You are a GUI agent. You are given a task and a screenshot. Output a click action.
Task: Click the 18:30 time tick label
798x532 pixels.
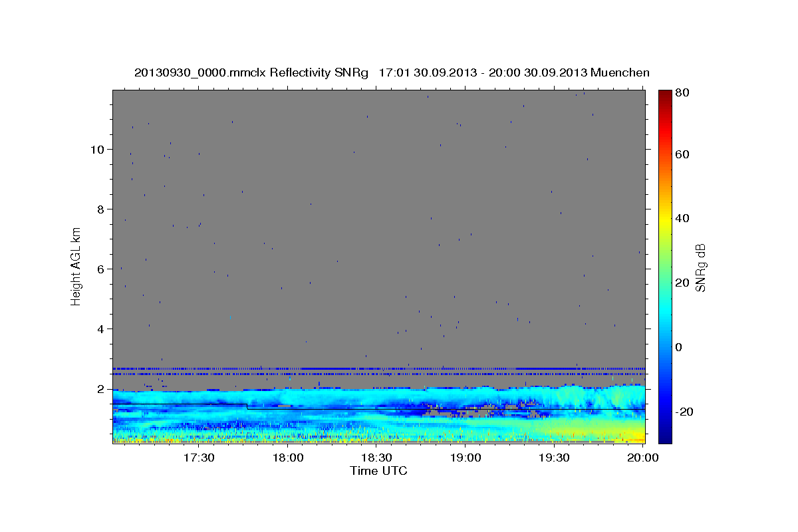[376, 458]
